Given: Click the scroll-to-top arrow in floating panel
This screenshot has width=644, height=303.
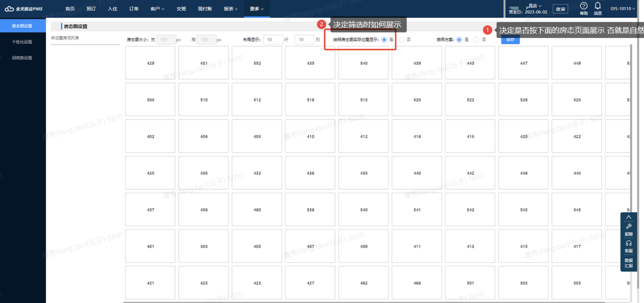Looking at the screenshot, I should [x=629, y=217].
